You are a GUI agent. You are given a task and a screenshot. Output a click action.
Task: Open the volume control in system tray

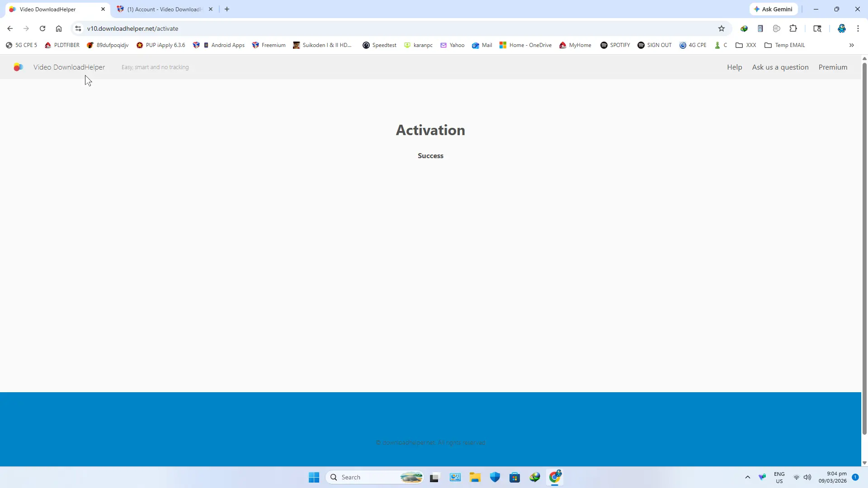tap(807, 478)
